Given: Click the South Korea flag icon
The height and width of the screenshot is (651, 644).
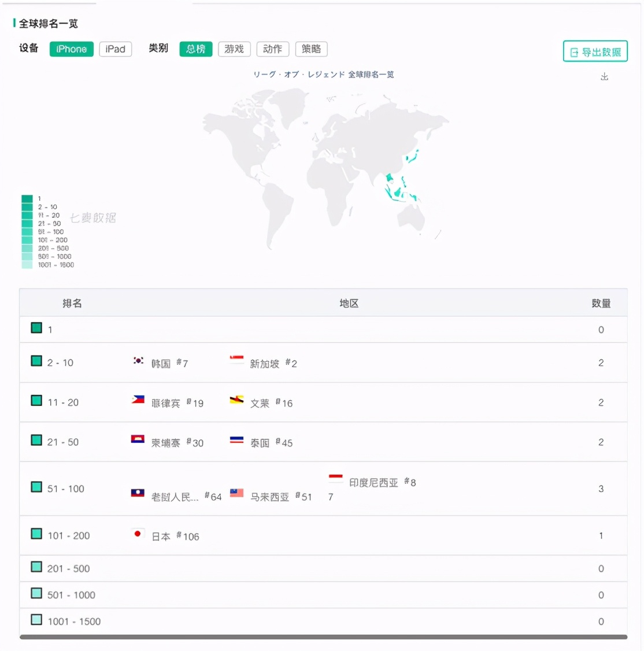Looking at the screenshot, I should click(138, 360).
